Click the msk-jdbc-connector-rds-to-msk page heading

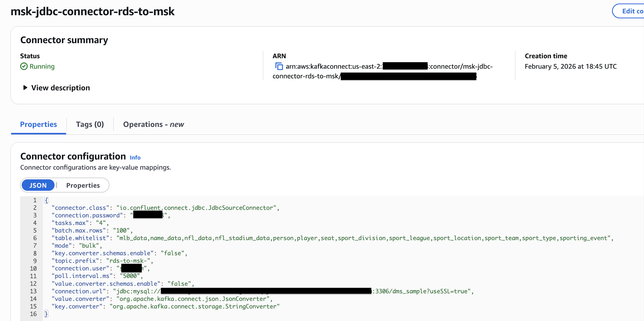click(92, 12)
